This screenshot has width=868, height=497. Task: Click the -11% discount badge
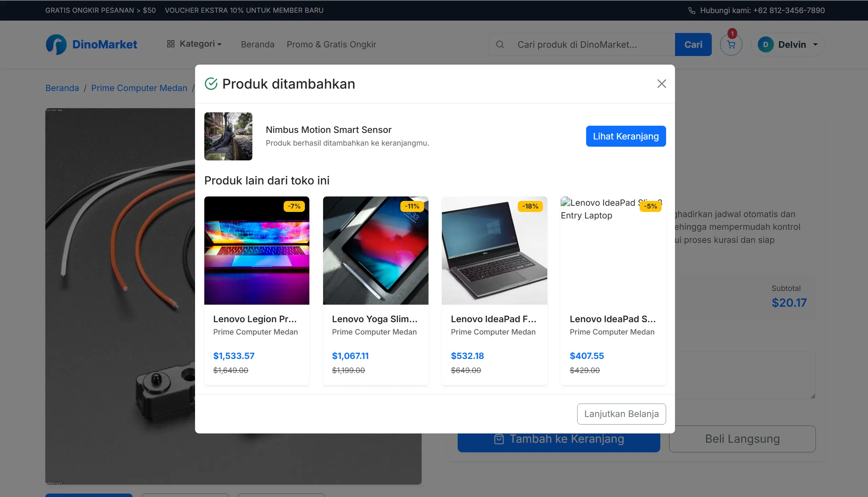[x=412, y=206]
